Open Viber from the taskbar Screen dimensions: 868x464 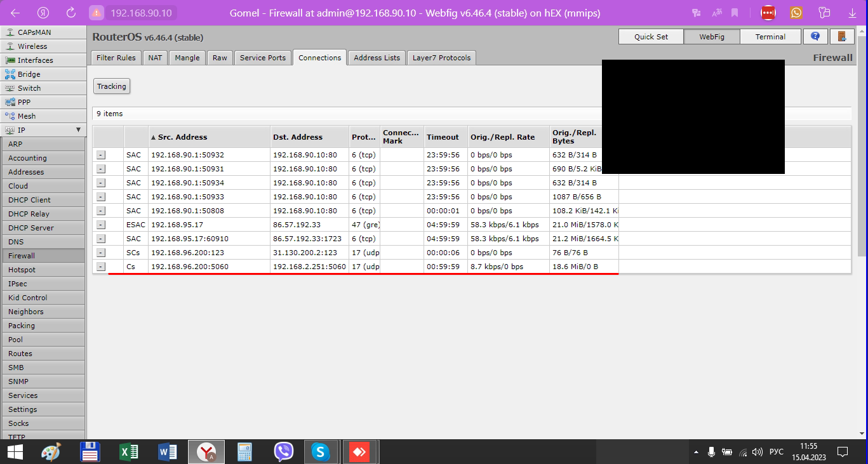(x=283, y=452)
